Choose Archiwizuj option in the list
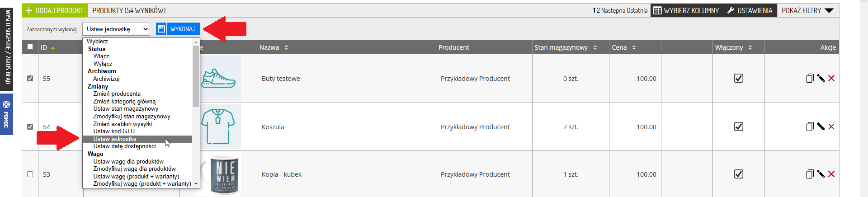The height and width of the screenshot is (197, 868). pyautogui.click(x=106, y=79)
